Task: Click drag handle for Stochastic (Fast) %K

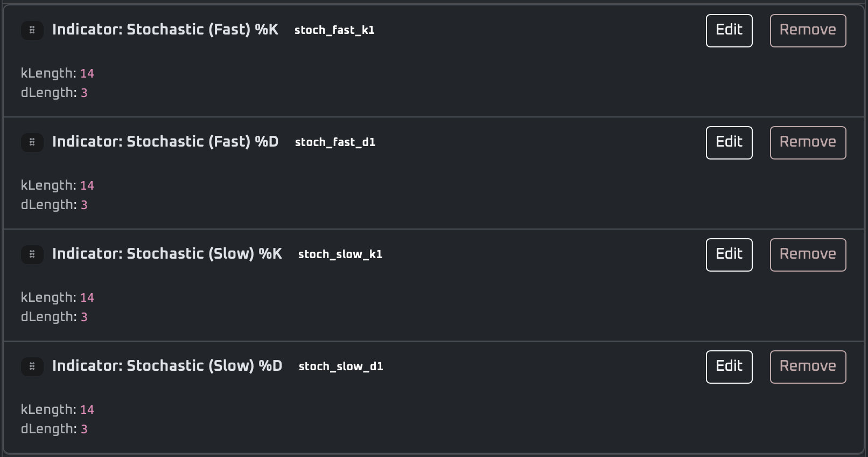Action: (32, 30)
